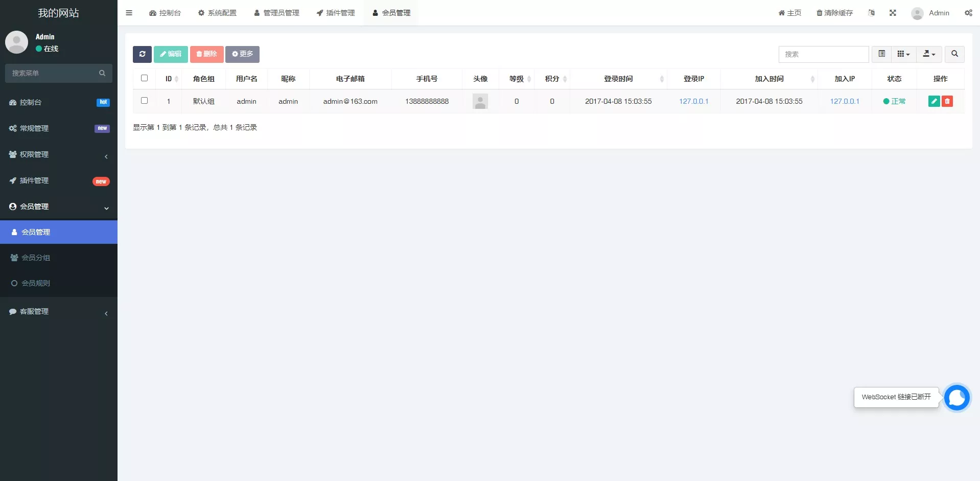Click the refresh table icon button
Screen dimensions: 980x481
pos(142,54)
